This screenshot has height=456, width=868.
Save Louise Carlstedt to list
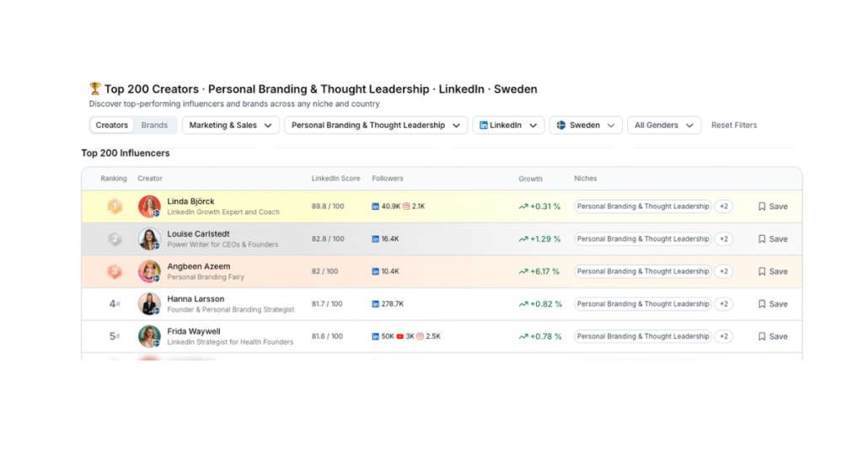tap(773, 239)
